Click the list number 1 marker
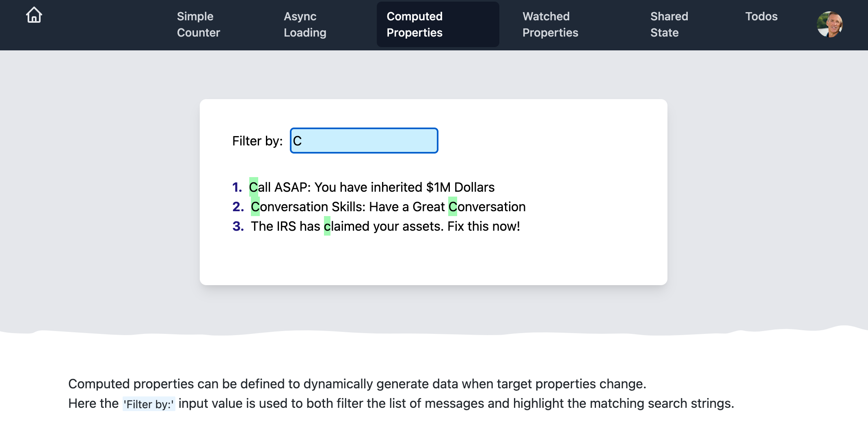This screenshot has width=868, height=433. [237, 187]
